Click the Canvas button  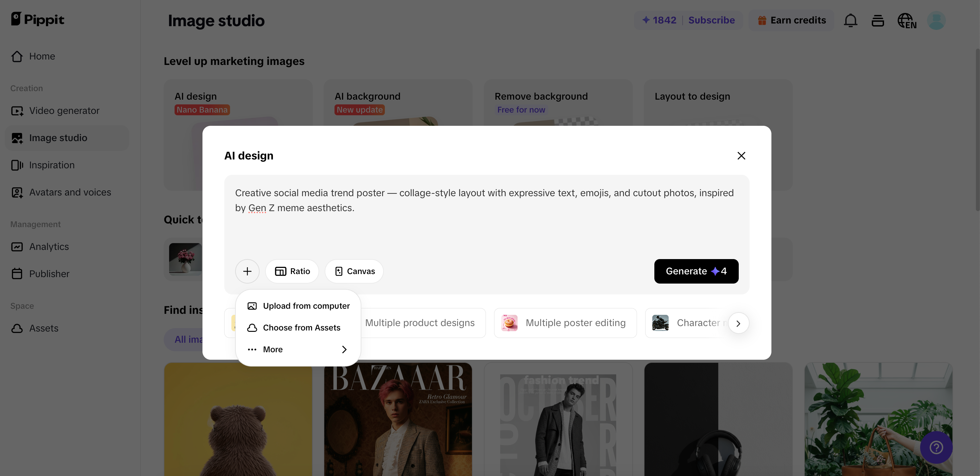354,271
